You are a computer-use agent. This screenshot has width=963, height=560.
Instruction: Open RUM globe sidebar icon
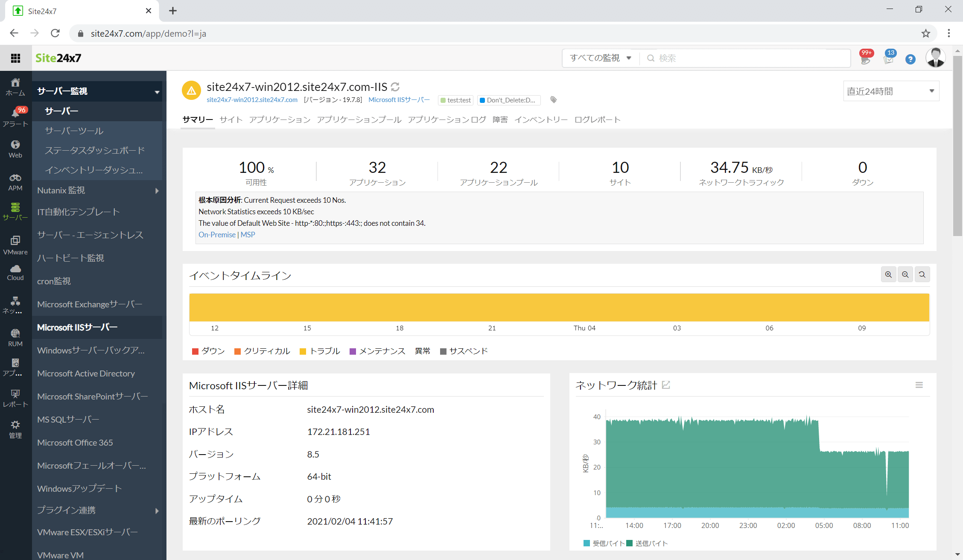coord(15,338)
